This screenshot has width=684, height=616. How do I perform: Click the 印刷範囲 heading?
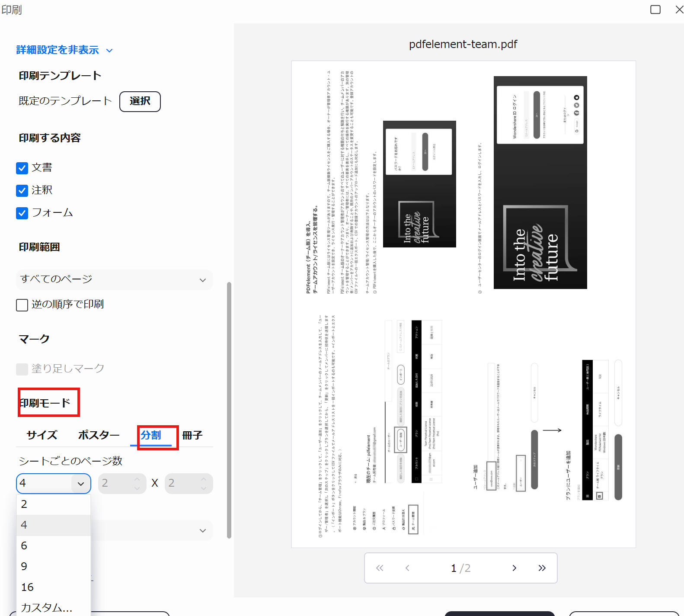(39, 247)
